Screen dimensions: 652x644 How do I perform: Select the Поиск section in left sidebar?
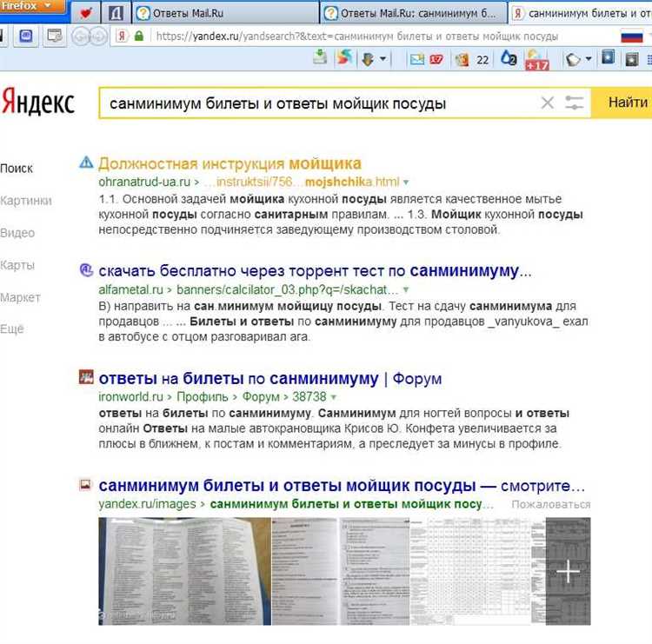pyautogui.click(x=17, y=169)
